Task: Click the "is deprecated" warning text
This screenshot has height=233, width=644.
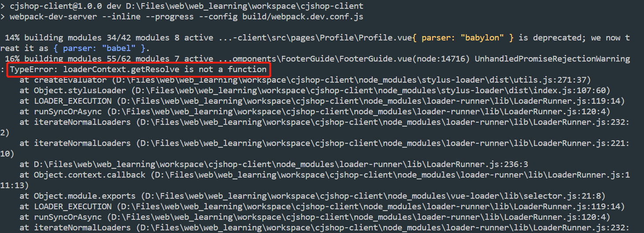Action: pos(549,38)
